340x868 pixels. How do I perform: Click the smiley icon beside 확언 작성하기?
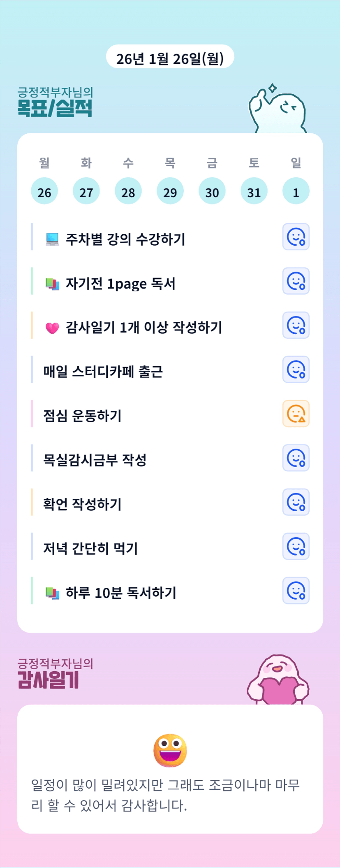pyautogui.click(x=296, y=502)
